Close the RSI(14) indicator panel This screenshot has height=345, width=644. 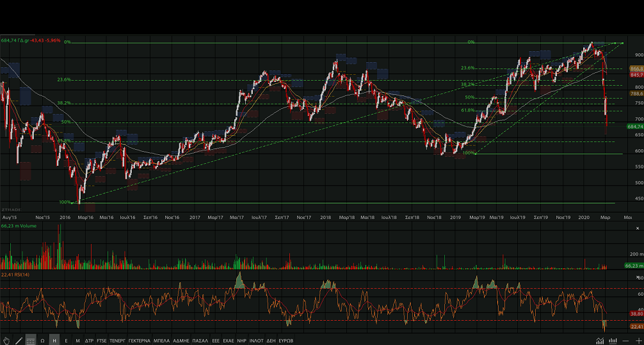638,277
